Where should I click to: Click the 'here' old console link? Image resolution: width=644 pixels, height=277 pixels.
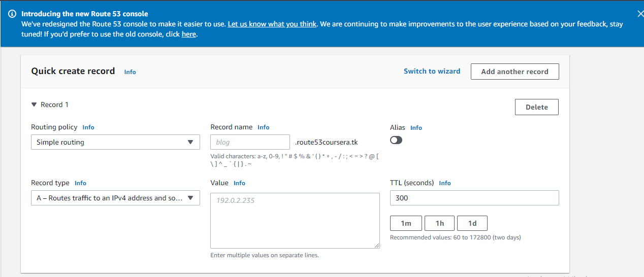[x=188, y=34]
